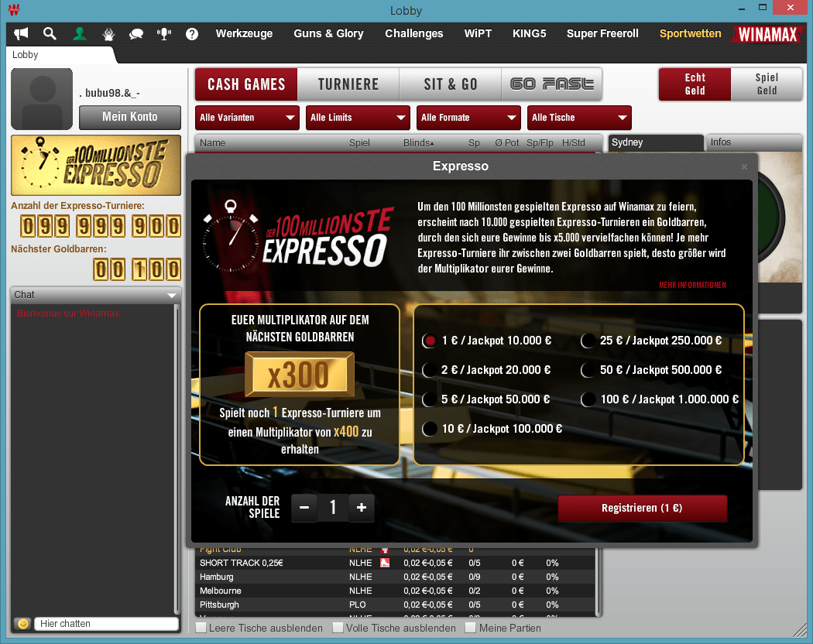Image resolution: width=813 pixels, height=644 pixels.
Task: Open the speech bubbles chat icon
Action: point(136,34)
